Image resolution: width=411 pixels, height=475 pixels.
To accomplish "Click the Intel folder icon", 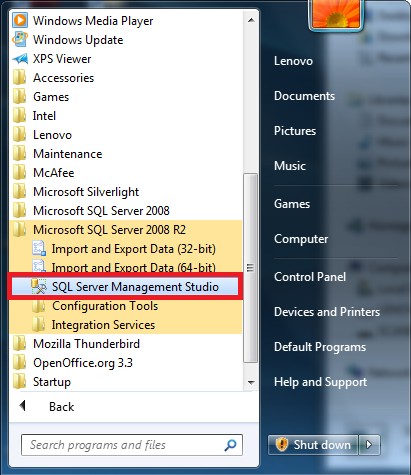I will pyautogui.click(x=19, y=116).
